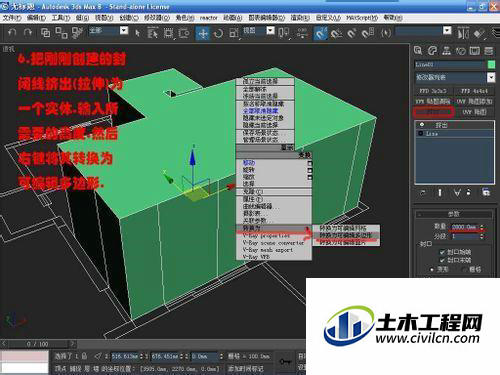Screen dimensions: 500x375
Task: Open the Motion command panel tab
Action: [x=461, y=51]
